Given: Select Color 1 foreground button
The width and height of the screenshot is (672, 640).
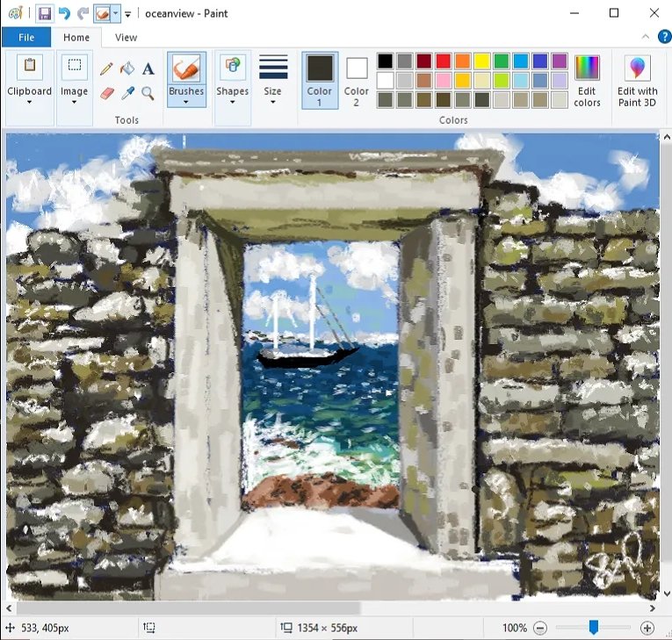Looking at the screenshot, I should 320,80.
